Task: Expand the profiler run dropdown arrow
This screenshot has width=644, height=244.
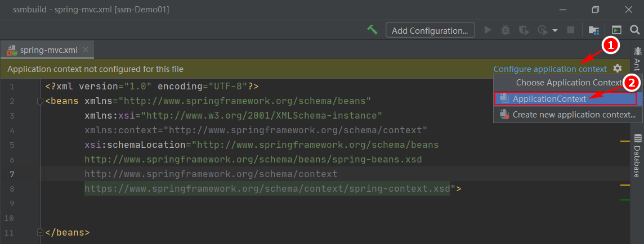Action: (555, 30)
